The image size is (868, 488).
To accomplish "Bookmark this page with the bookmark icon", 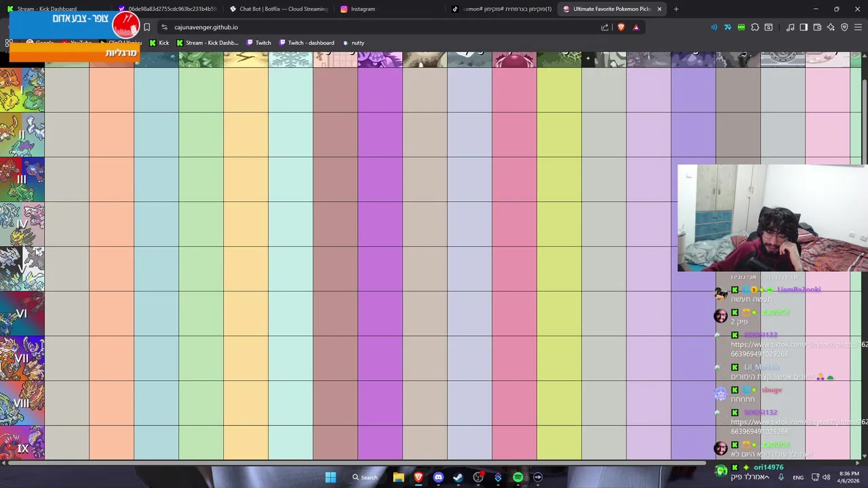I will coord(146,27).
